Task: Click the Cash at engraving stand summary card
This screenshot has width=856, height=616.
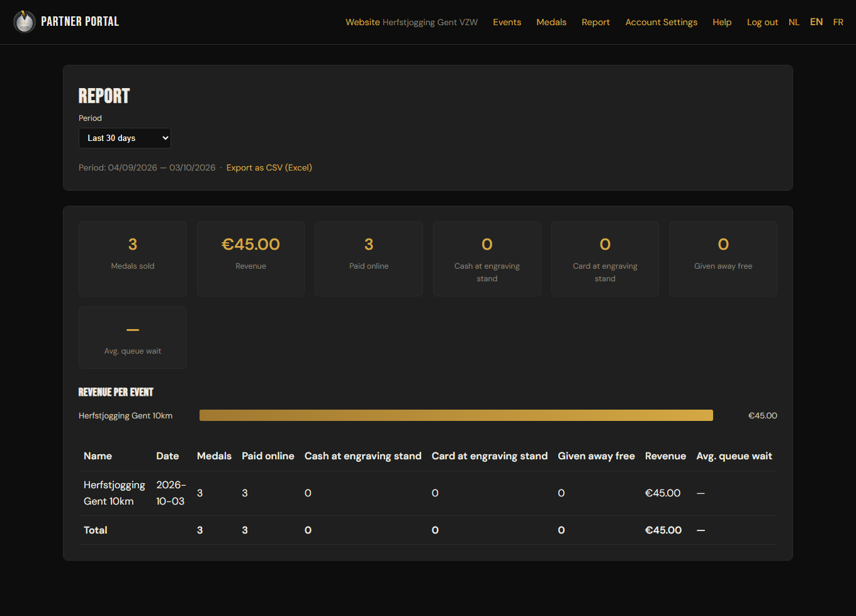Action: [487, 259]
